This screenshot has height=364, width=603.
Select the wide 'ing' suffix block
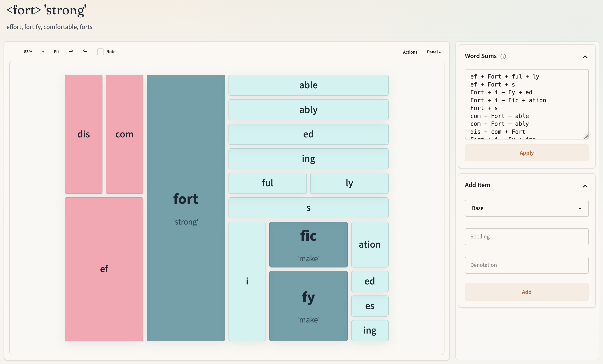[308, 159]
